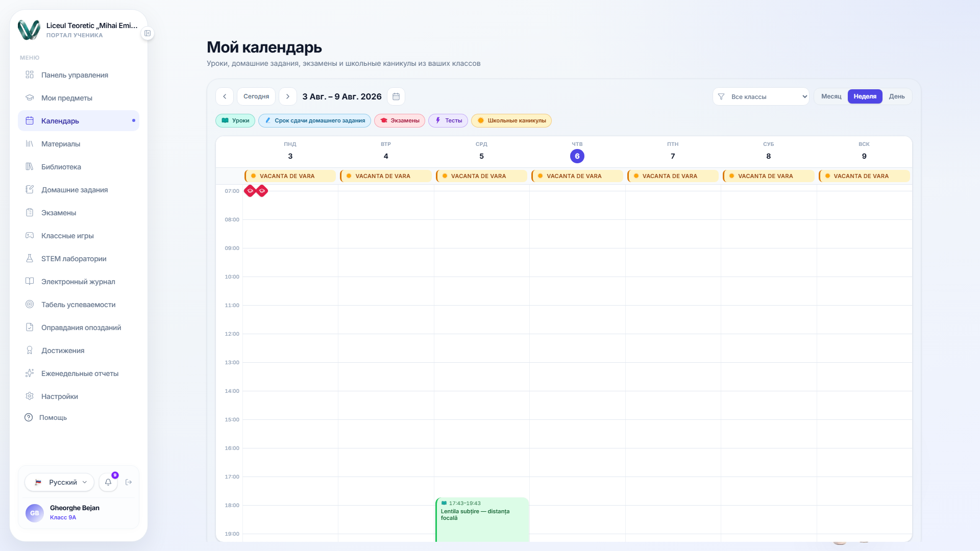Click the Календарь sidebar icon
Viewport: 980px width, 551px height.
point(30,121)
